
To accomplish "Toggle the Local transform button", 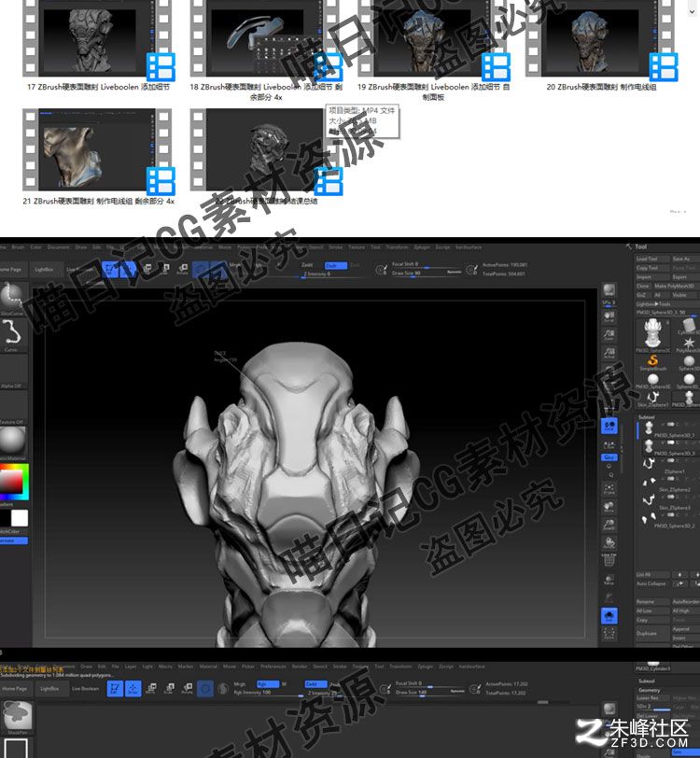I will [x=609, y=426].
